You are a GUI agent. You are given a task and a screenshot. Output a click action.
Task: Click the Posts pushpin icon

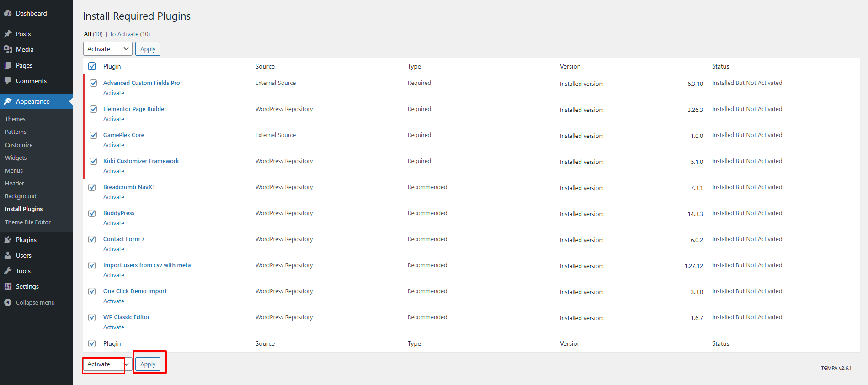(8, 34)
